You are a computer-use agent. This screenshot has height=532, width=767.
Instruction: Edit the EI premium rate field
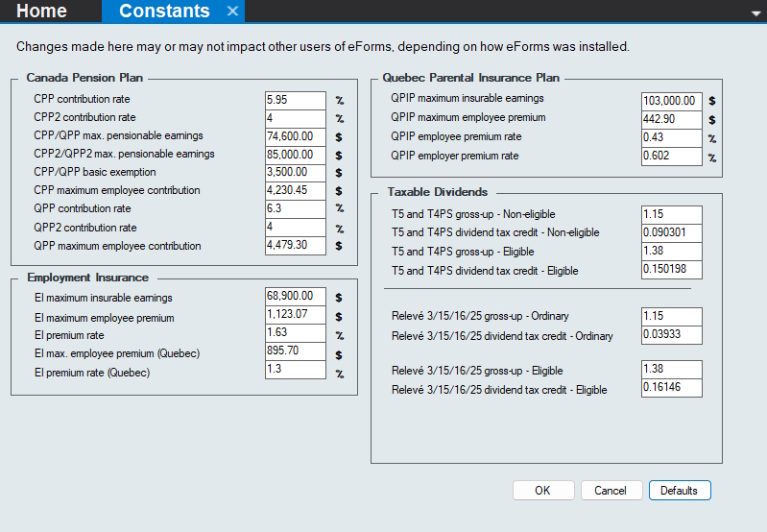(296, 334)
